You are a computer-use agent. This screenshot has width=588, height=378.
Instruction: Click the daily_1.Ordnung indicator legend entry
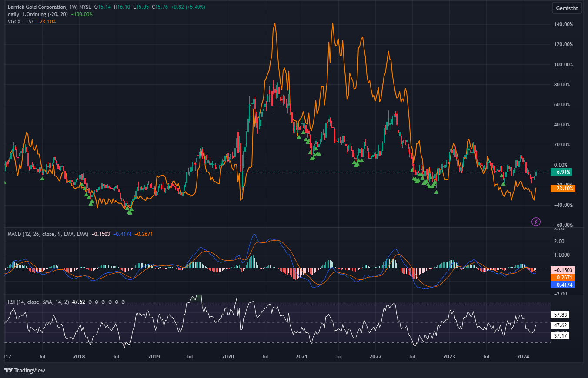pyautogui.click(x=26, y=14)
